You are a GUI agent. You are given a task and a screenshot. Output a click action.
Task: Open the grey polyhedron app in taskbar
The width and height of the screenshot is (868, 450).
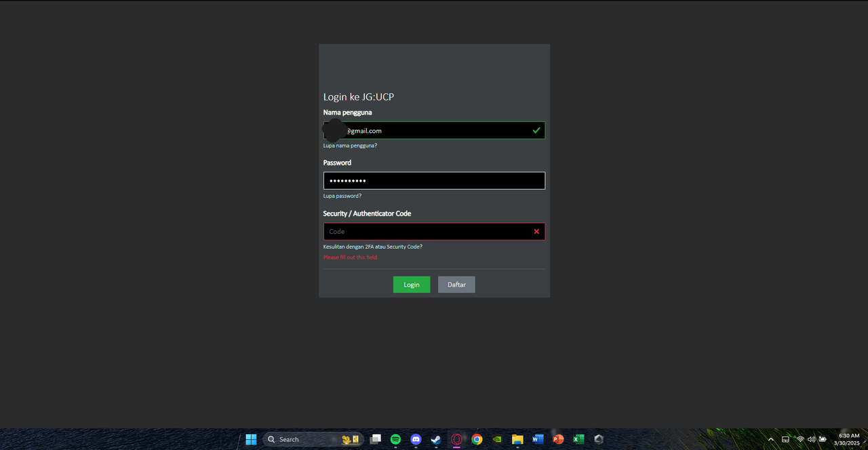599,439
